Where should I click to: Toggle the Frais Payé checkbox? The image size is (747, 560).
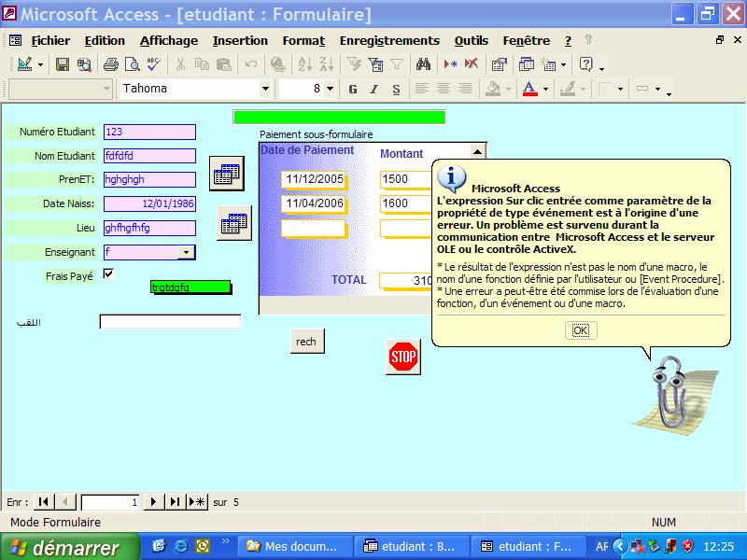tap(108, 274)
